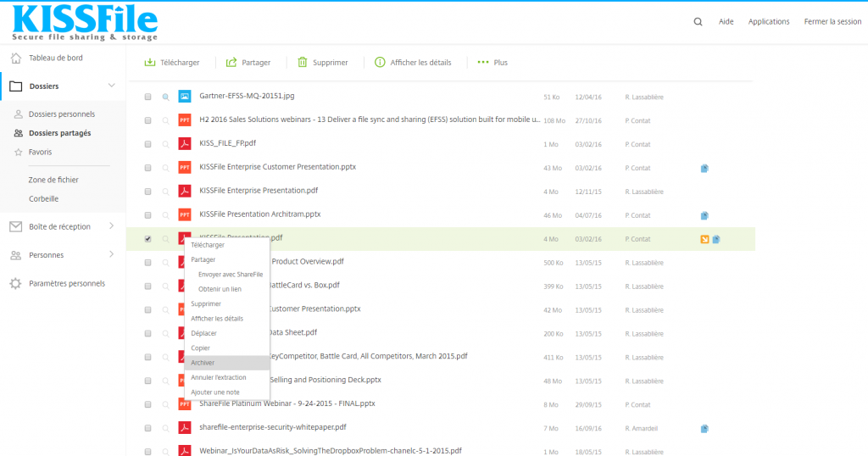Choose Copier in the context menu
This screenshot has width=868, height=456.
(200, 348)
